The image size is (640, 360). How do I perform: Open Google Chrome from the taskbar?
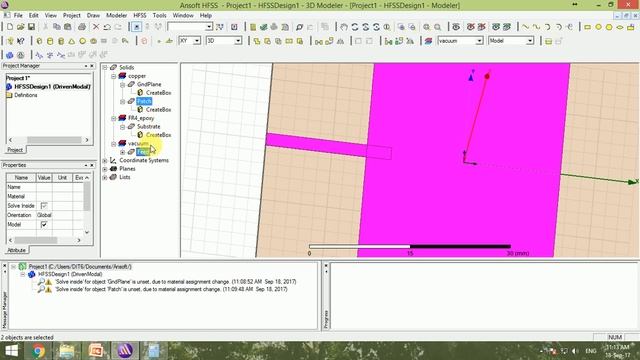[x=38, y=351]
